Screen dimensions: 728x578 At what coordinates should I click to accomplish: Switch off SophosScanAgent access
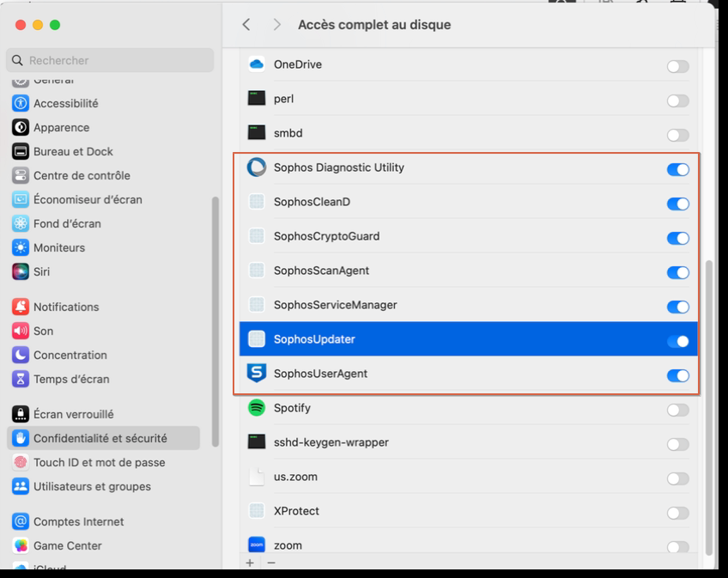[x=678, y=273]
